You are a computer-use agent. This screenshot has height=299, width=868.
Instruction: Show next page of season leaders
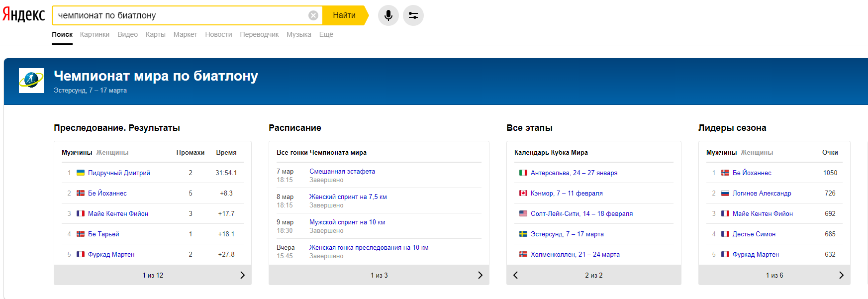[x=841, y=275]
